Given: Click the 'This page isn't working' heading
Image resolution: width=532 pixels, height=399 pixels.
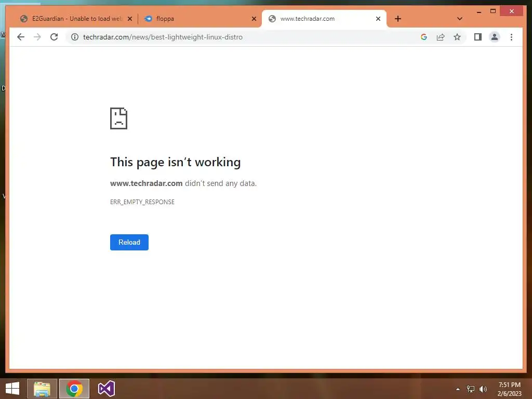Looking at the screenshot, I should [176, 162].
